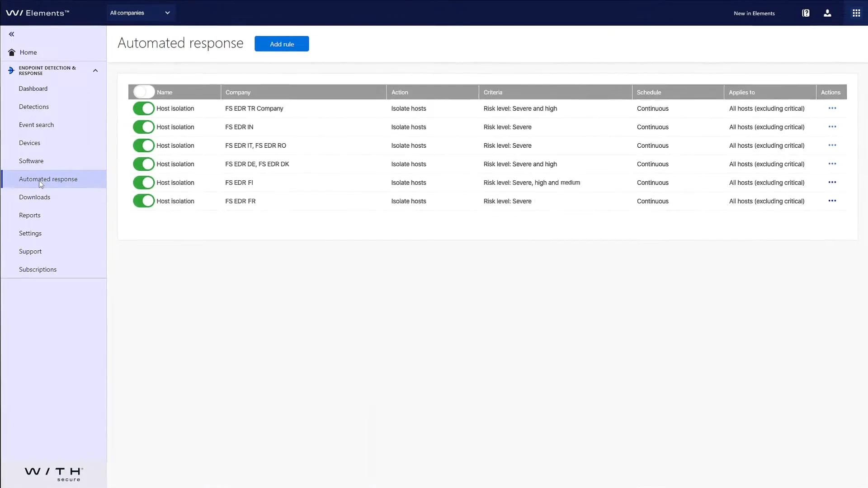
Task: Click Continuous schedule in FS EDR FI row
Action: pos(652,183)
